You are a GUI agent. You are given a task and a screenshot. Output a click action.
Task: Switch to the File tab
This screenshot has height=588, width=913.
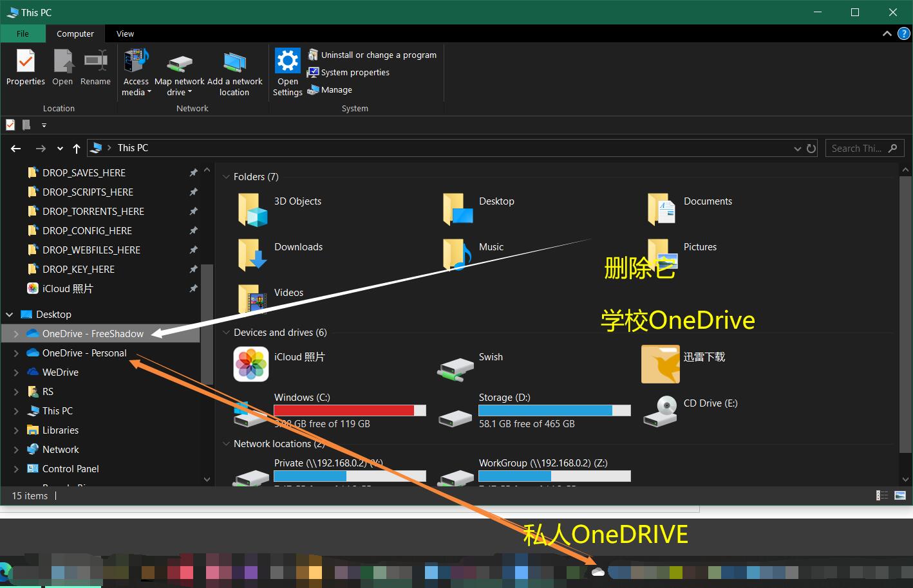coord(23,33)
